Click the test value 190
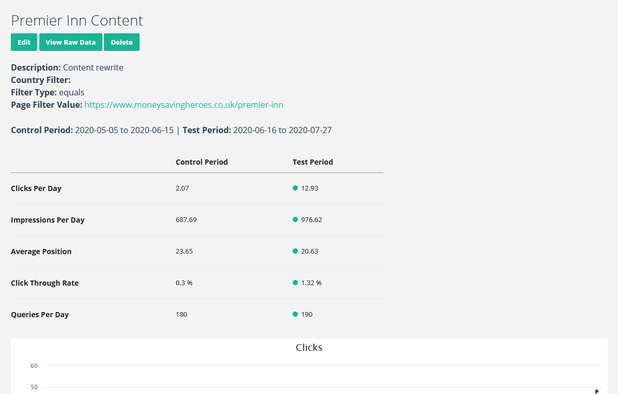This screenshot has height=394, width=618. (x=307, y=314)
